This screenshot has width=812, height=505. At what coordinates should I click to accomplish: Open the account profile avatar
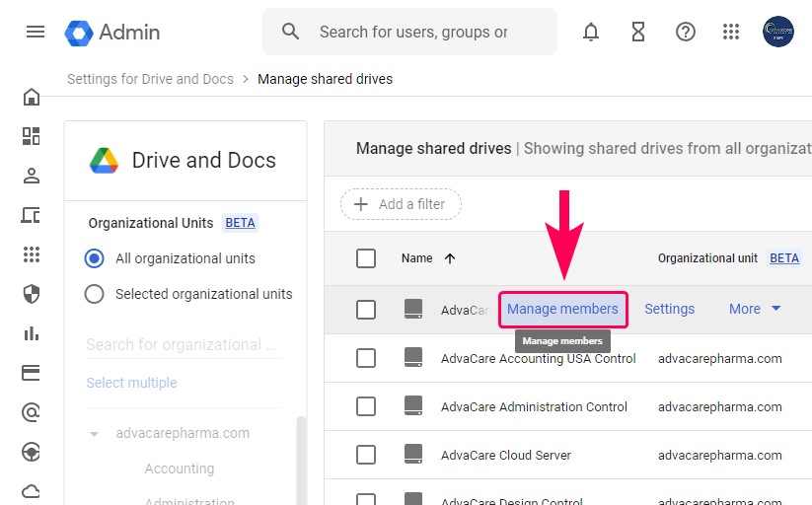(777, 32)
